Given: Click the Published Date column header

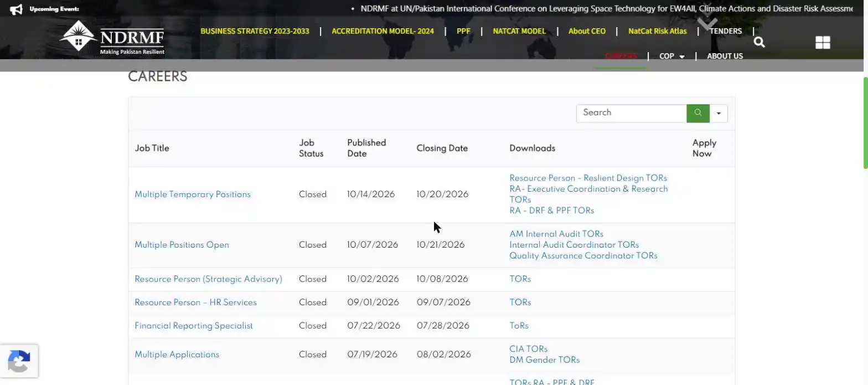Looking at the screenshot, I should click(x=366, y=148).
